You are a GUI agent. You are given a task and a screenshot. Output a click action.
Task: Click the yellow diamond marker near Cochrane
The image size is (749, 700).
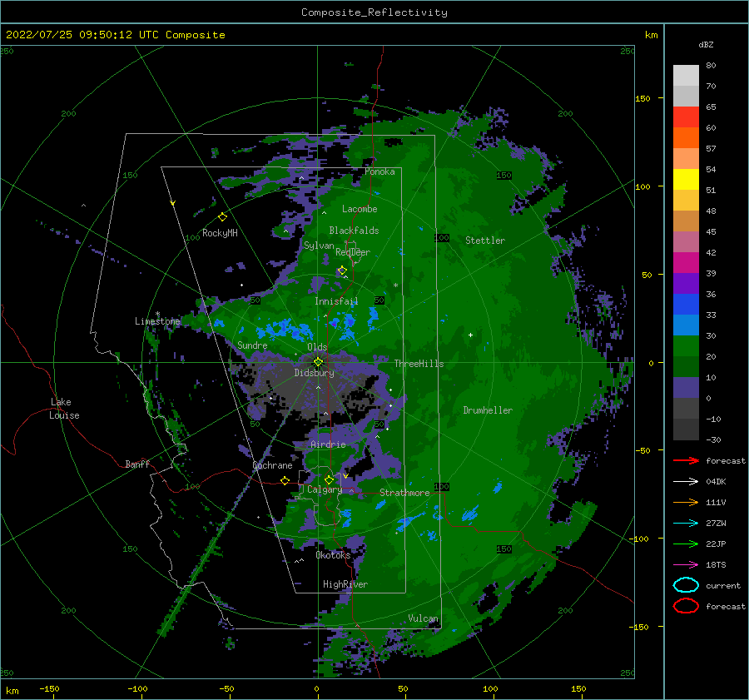[x=285, y=481]
